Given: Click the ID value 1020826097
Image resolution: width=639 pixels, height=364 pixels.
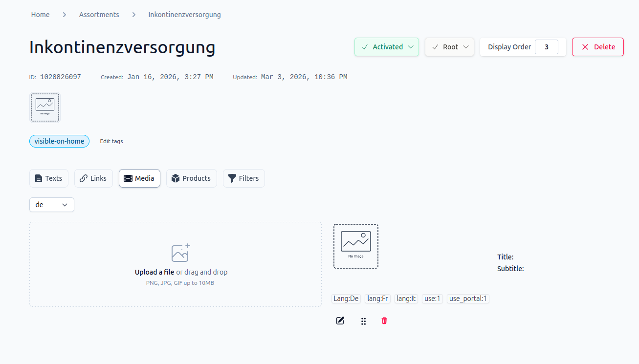Looking at the screenshot, I should (x=61, y=77).
